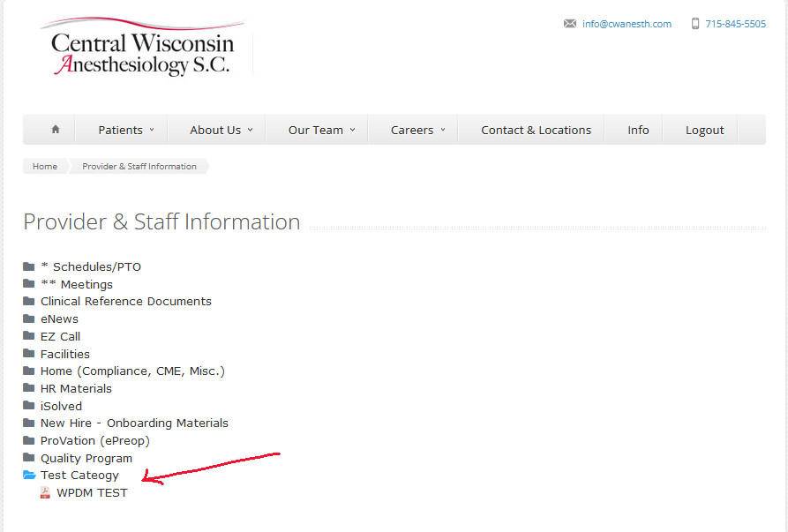
Task: Click the Home breadcrumb link
Action: tap(45, 166)
